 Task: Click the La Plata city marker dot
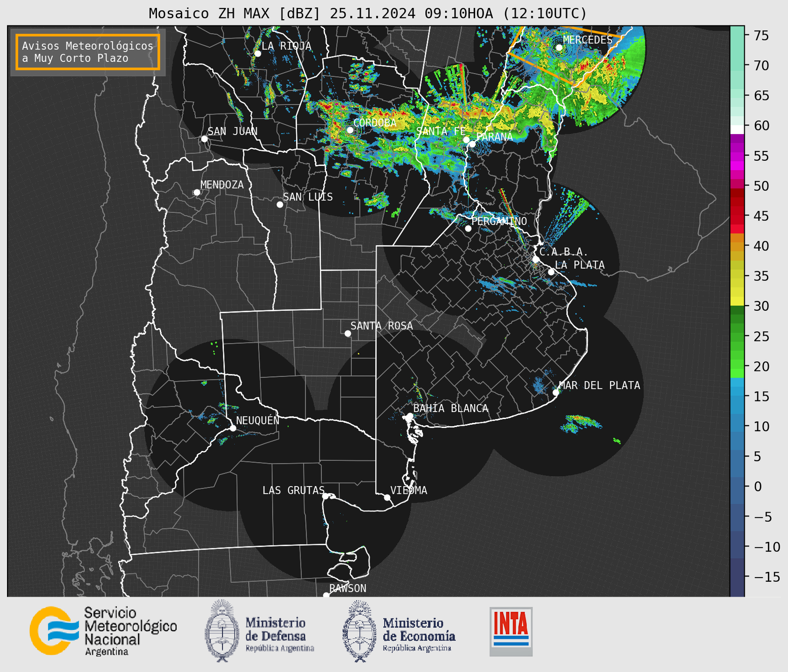click(x=551, y=272)
